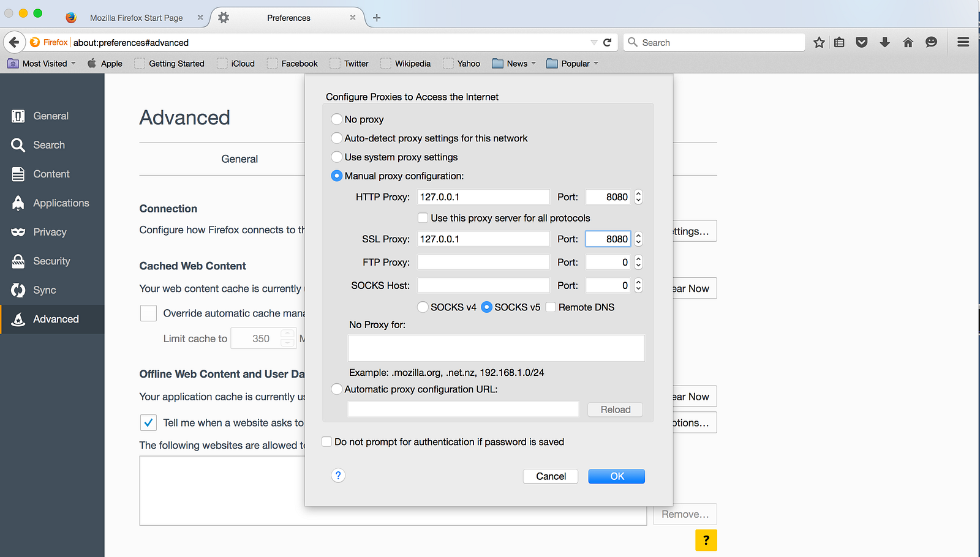Open the Wikipedia bookmark
The image size is (980, 557).
[405, 63]
